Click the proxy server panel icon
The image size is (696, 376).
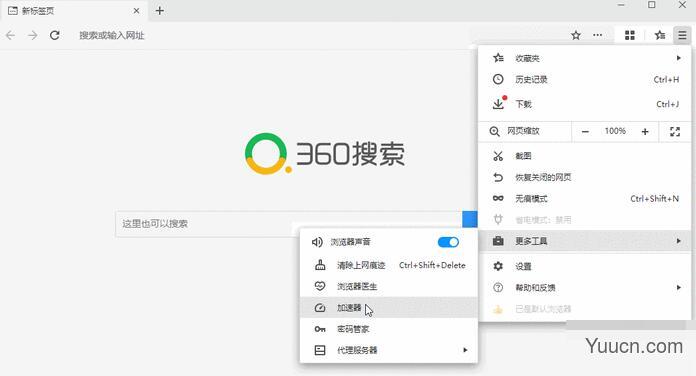(x=320, y=350)
